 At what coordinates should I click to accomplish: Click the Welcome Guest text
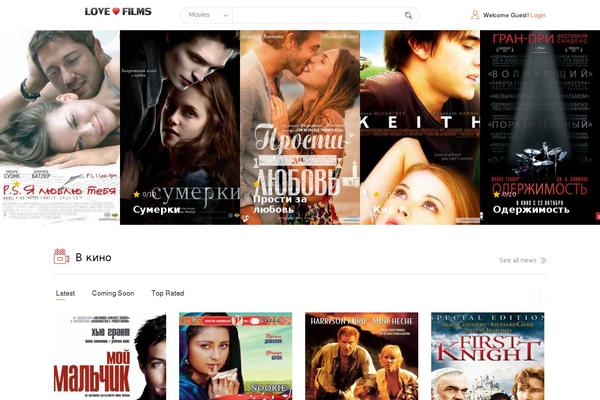[506, 15]
